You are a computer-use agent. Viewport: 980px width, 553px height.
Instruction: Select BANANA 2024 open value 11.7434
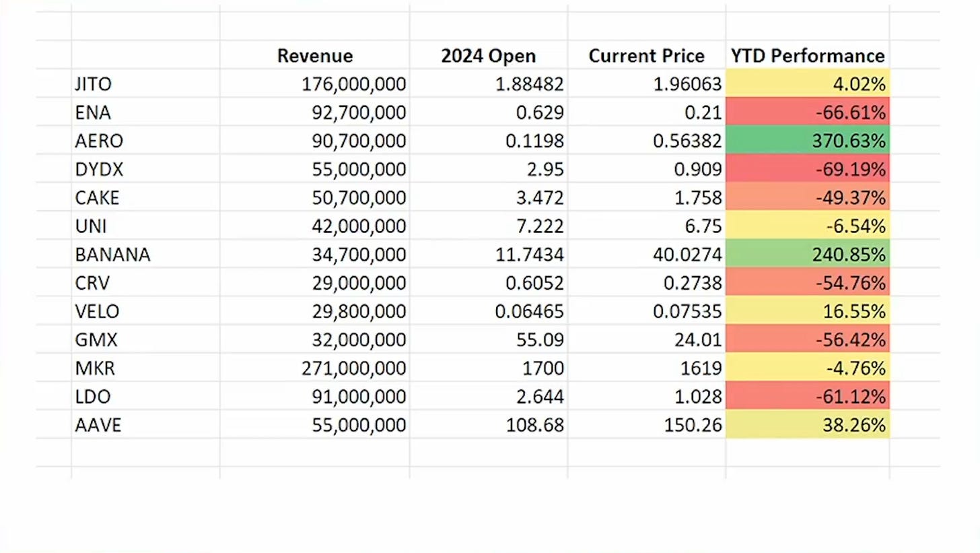point(489,254)
